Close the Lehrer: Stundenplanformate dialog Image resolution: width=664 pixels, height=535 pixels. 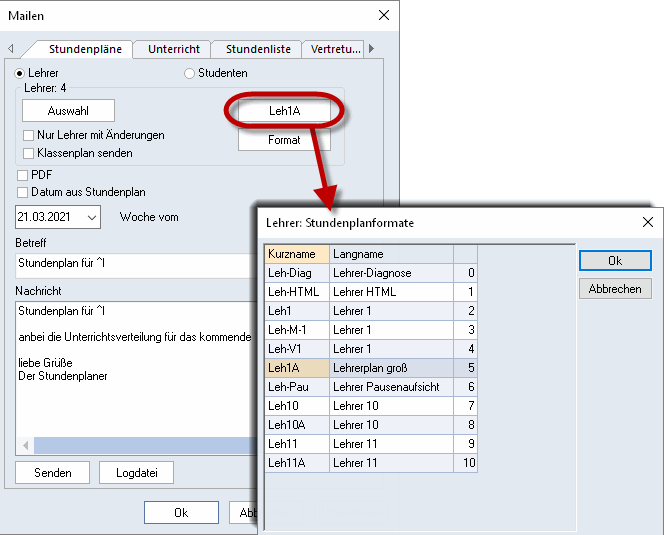647,222
